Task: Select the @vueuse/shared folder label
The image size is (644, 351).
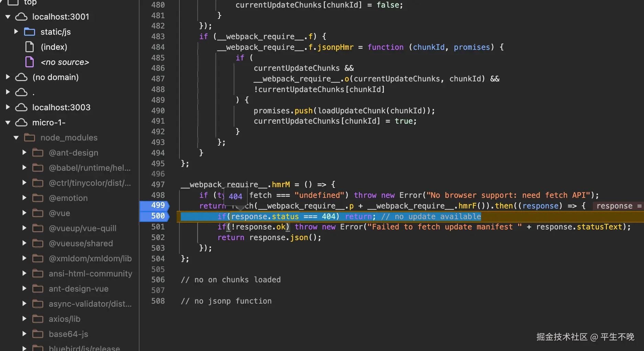Action: tap(81, 244)
